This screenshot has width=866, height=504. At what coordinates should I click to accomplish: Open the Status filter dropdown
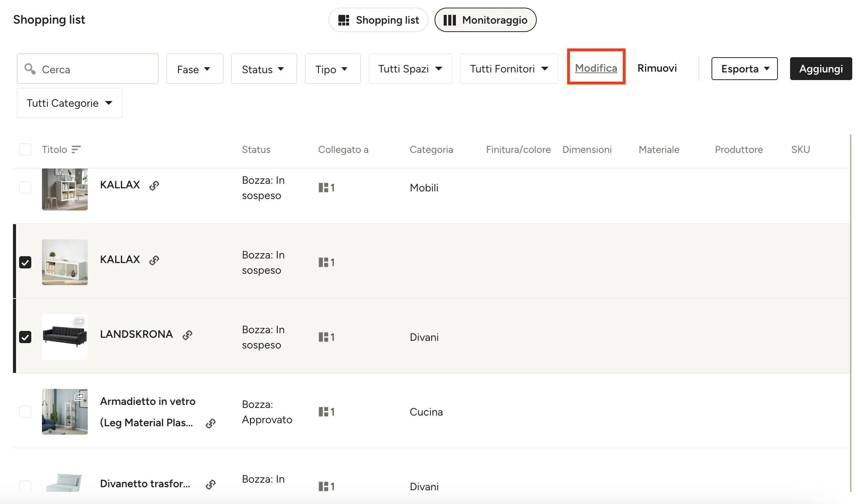[264, 69]
